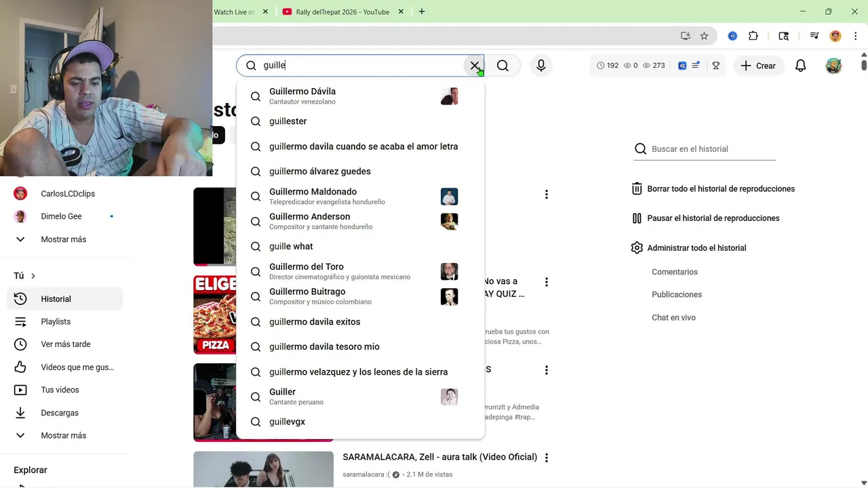The image size is (868, 488).
Task: Open Videos que me gustan
Action: (65, 367)
